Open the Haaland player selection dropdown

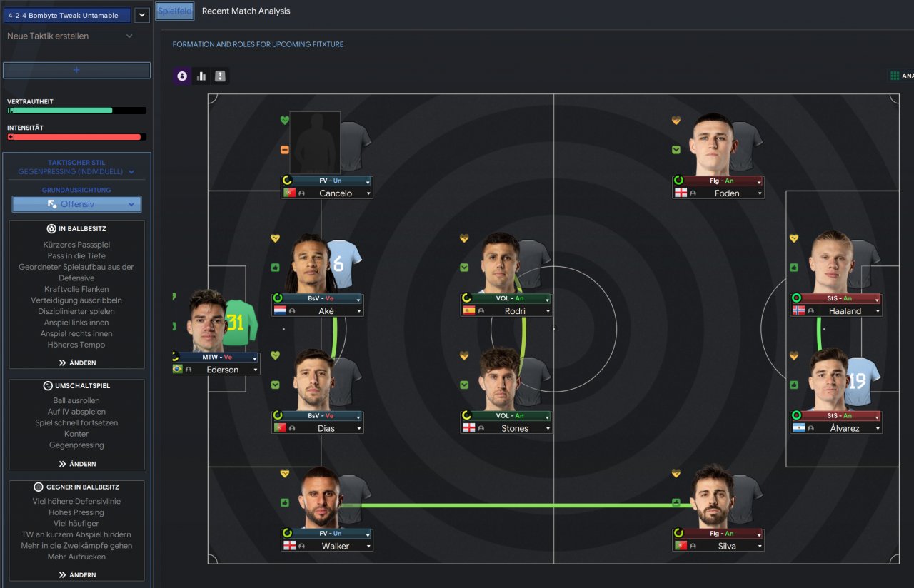pos(878,311)
